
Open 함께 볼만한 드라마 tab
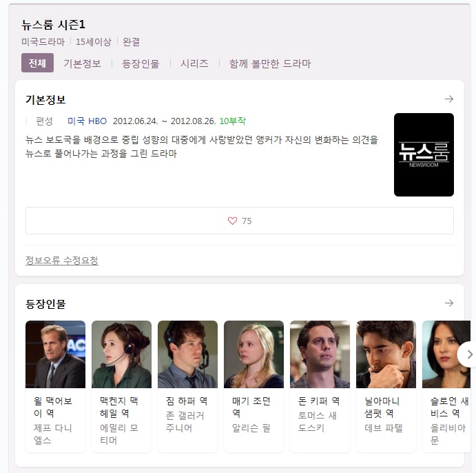[270, 63]
